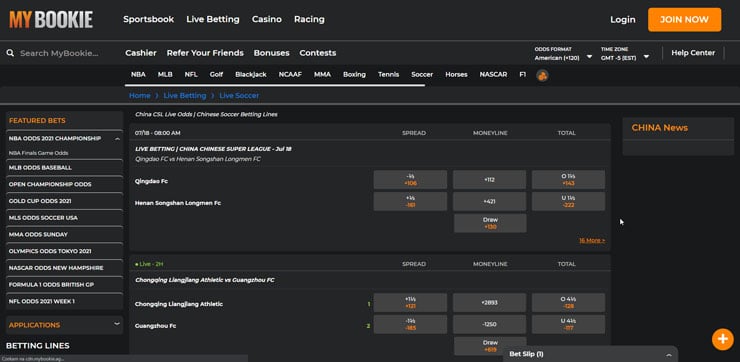Expand the Bet Slip panel chevron

[668, 354]
